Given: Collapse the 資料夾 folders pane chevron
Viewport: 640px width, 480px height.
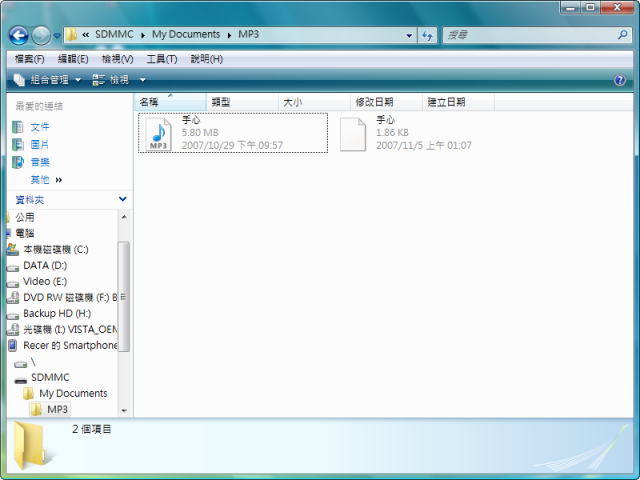Looking at the screenshot, I should [x=122, y=199].
